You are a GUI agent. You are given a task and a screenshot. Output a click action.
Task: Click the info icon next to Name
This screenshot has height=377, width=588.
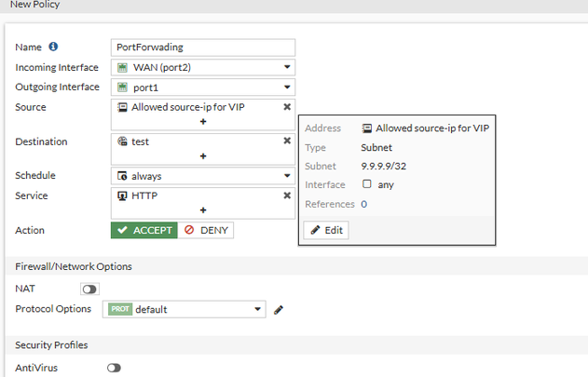[53, 47]
